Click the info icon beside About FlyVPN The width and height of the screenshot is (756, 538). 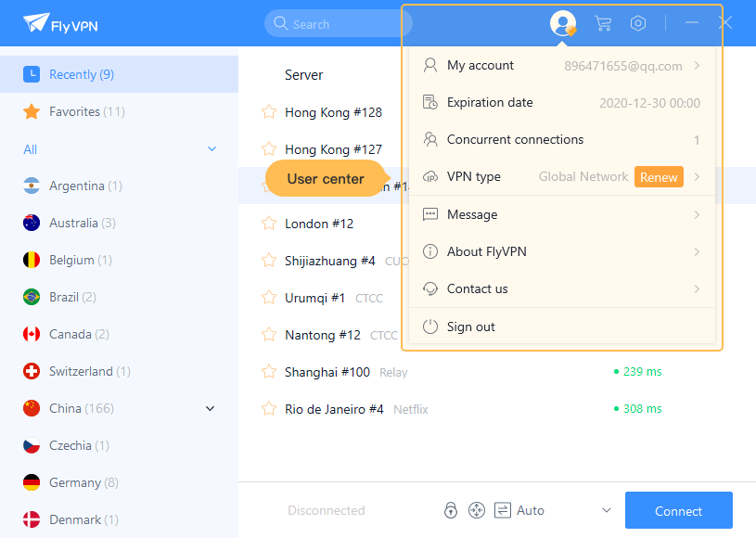[x=430, y=251]
